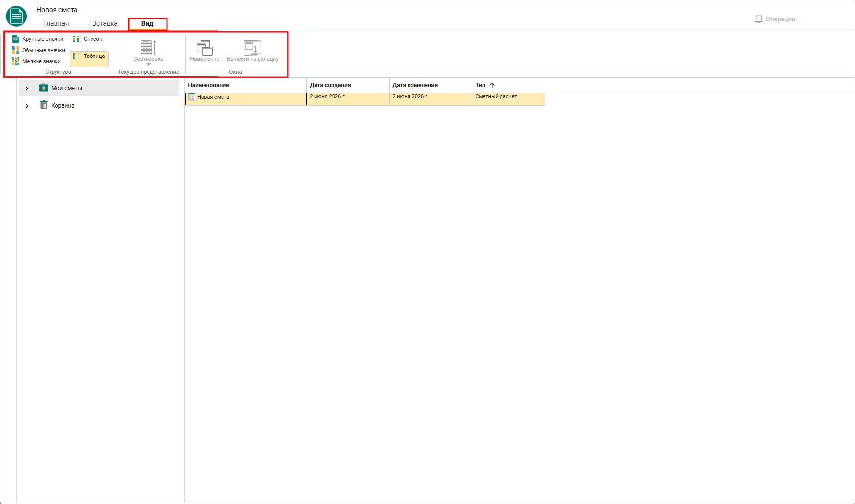Click the ascending sort arrow in Тип header

492,85
